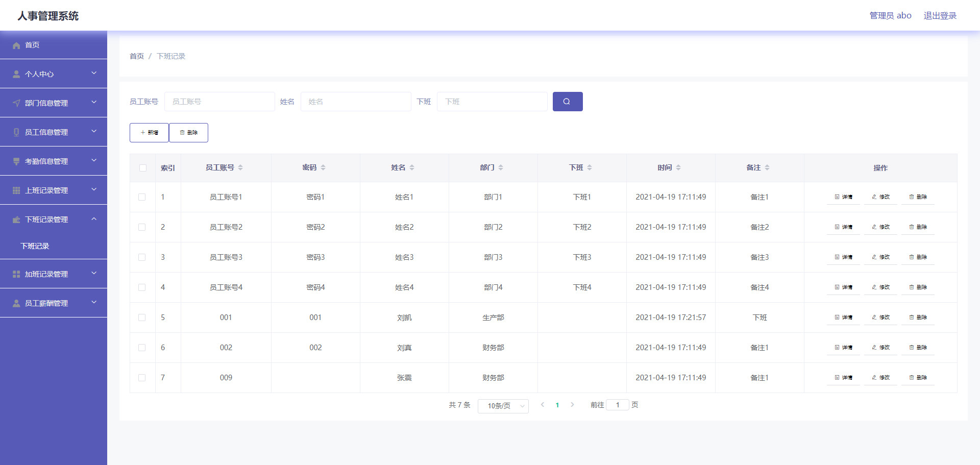Focus the 姓名 search field
Image resolution: width=980 pixels, height=465 pixels.
pyautogui.click(x=356, y=102)
